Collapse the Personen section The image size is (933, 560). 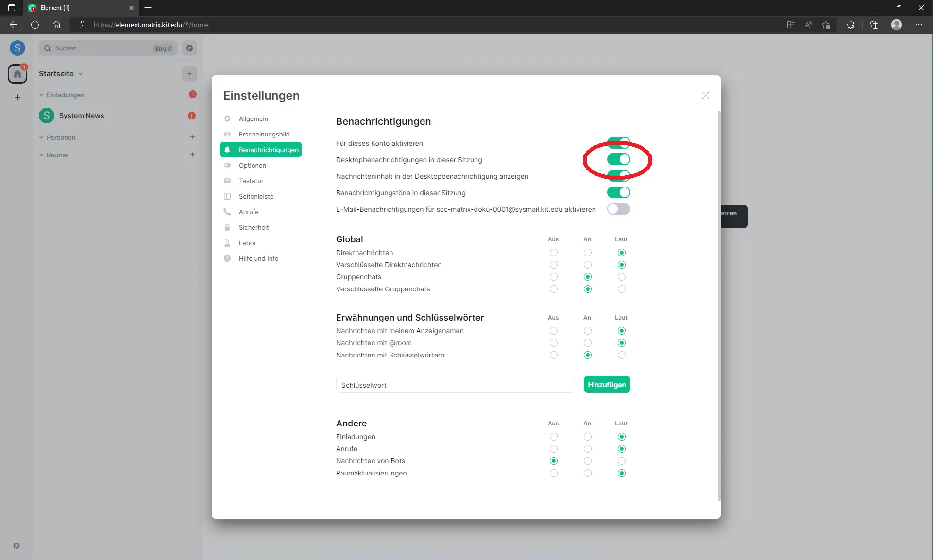coord(41,137)
